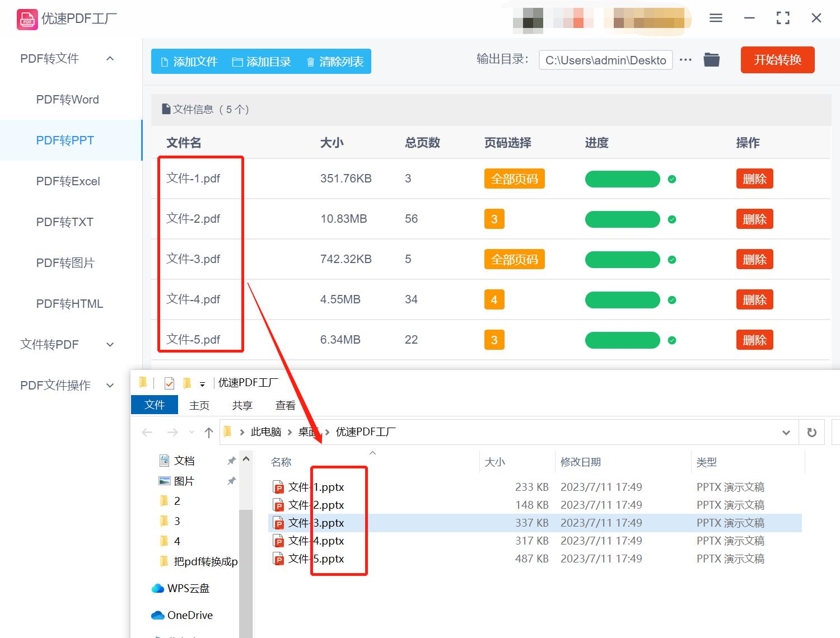Image resolution: width=840 pixels, height=638 pixels.
Task: Click 删除 to remove 文件-5.pdf
Action: click(754, 340)
